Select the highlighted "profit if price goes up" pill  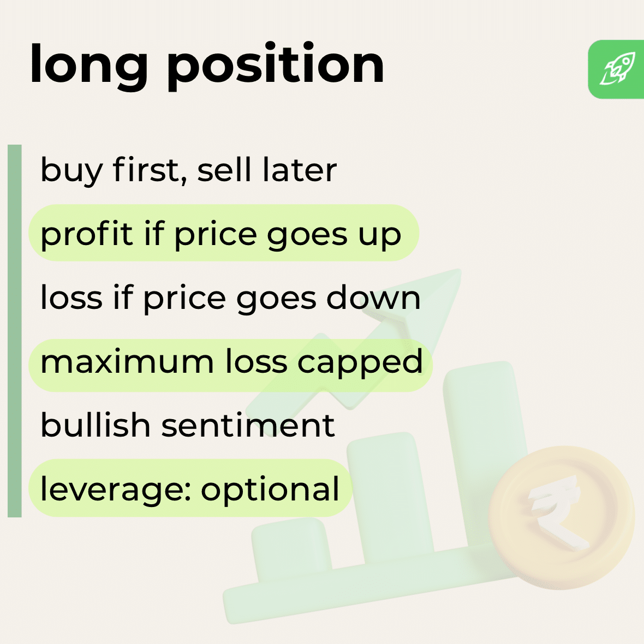(x=223, y=234)
